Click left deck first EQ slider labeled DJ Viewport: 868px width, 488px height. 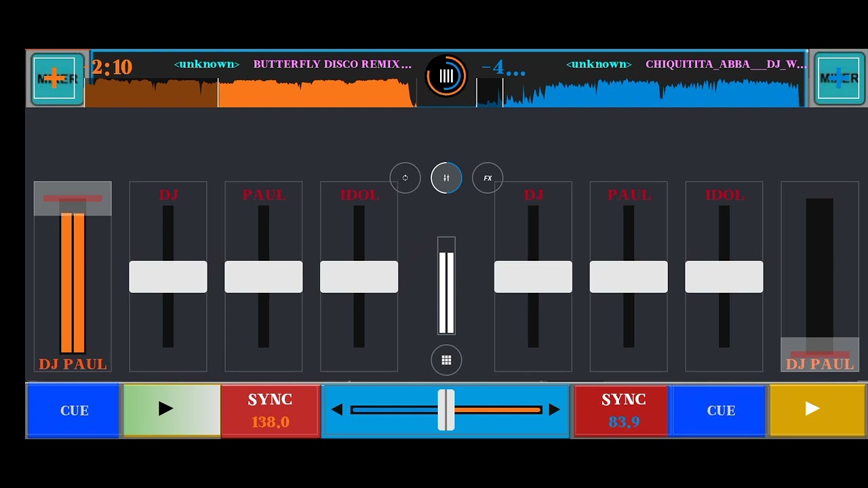click(x=168, y=277)
